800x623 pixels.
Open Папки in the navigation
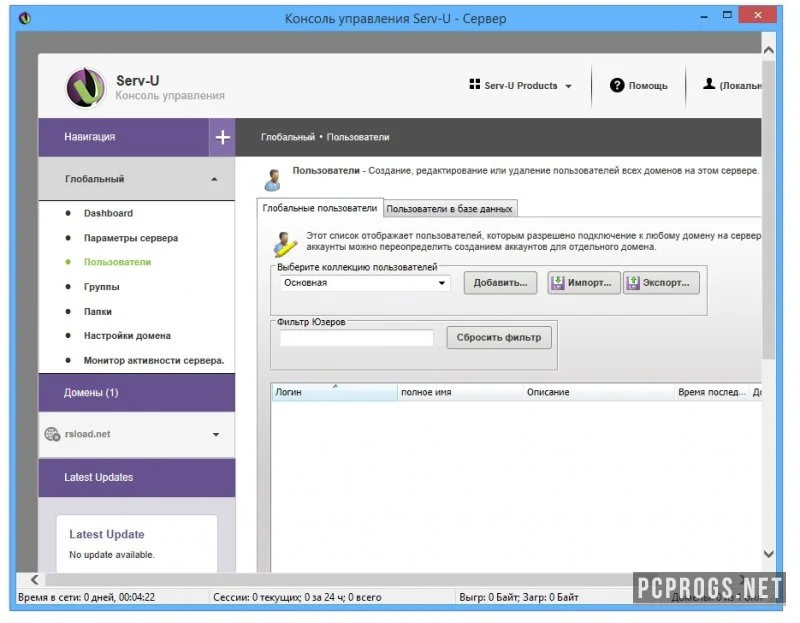(x=97, y=311)
